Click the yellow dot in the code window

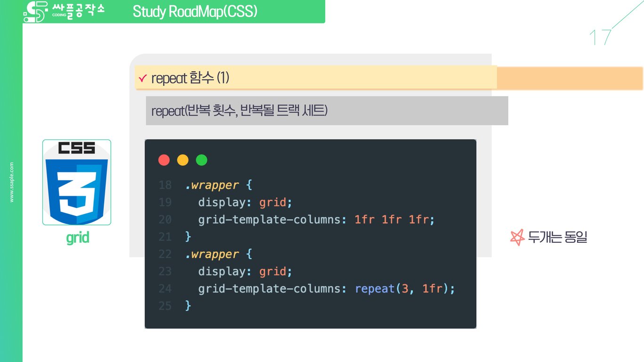pyautogui.click(x=183, y=160)
